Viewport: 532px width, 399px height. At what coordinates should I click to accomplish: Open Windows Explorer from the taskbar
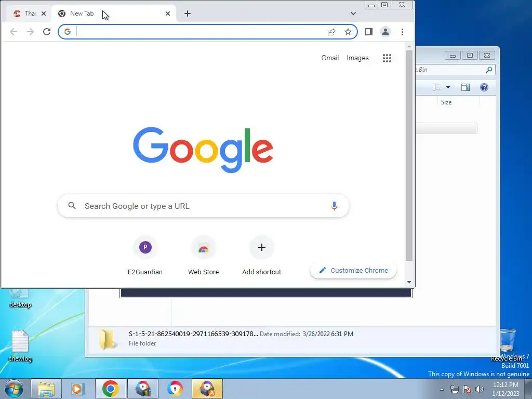coord(46,389)
